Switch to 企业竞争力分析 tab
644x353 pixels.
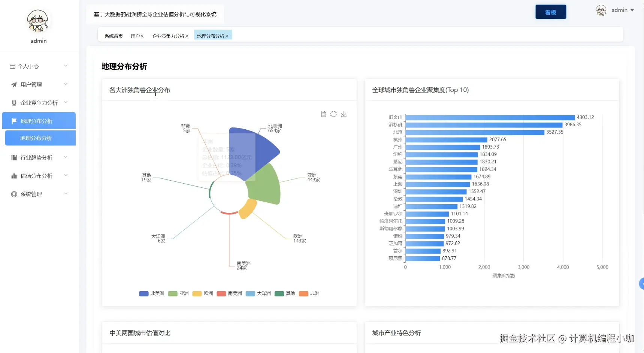[168, 36]
